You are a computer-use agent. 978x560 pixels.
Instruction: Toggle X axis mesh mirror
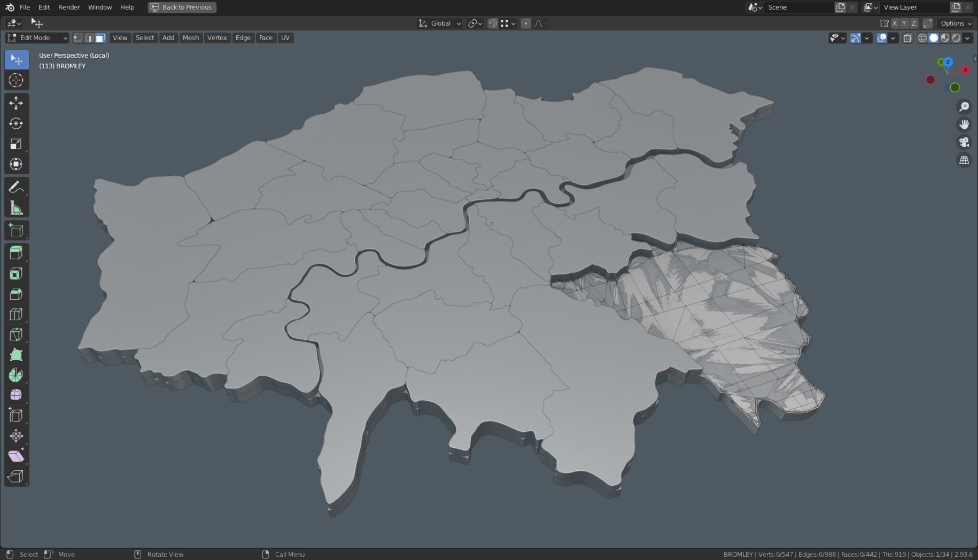[895, 24]
